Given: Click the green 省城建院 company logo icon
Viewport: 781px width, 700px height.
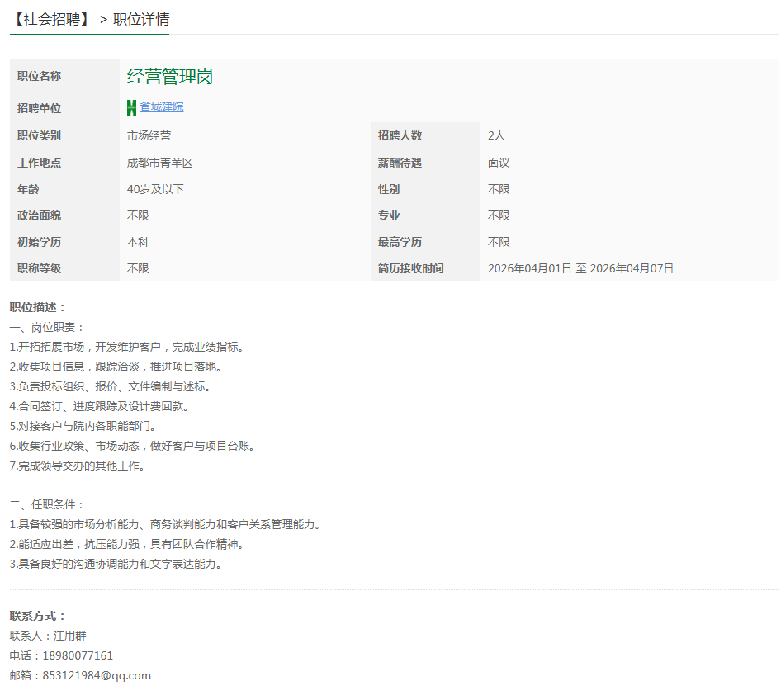Looking at the screenshot, I should click(x=130, y=107).
